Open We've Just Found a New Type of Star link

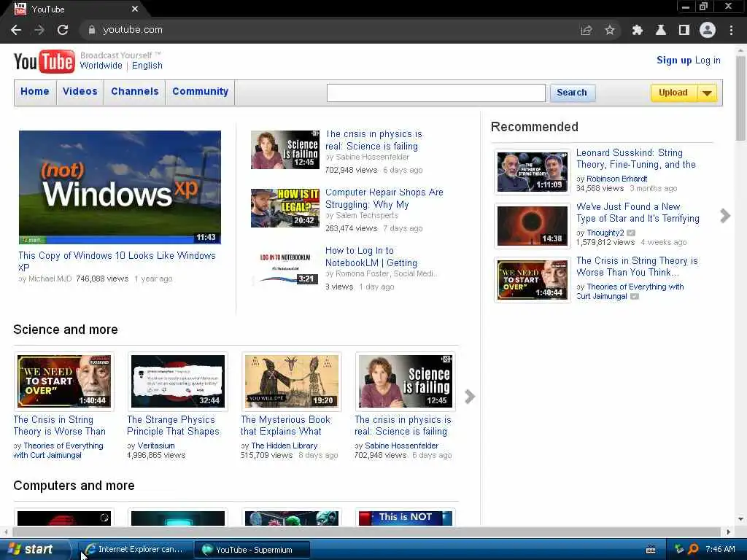[x=638, y=212]
